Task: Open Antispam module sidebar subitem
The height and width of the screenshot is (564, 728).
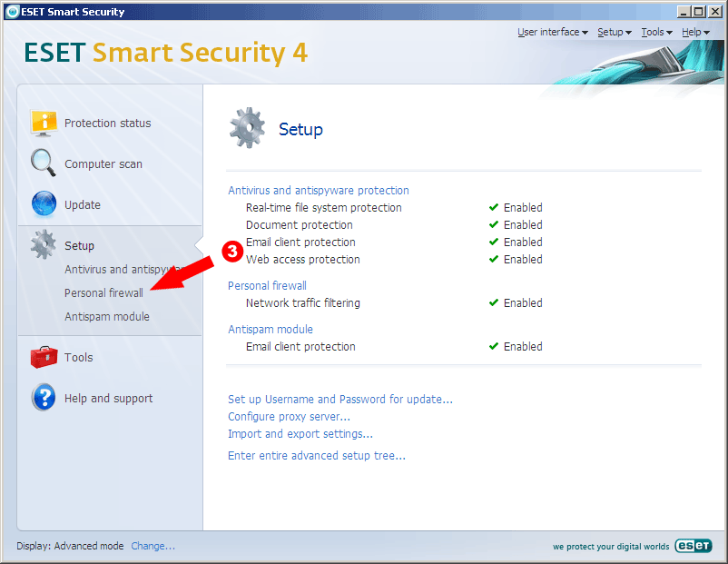Action: coord(107,316)
